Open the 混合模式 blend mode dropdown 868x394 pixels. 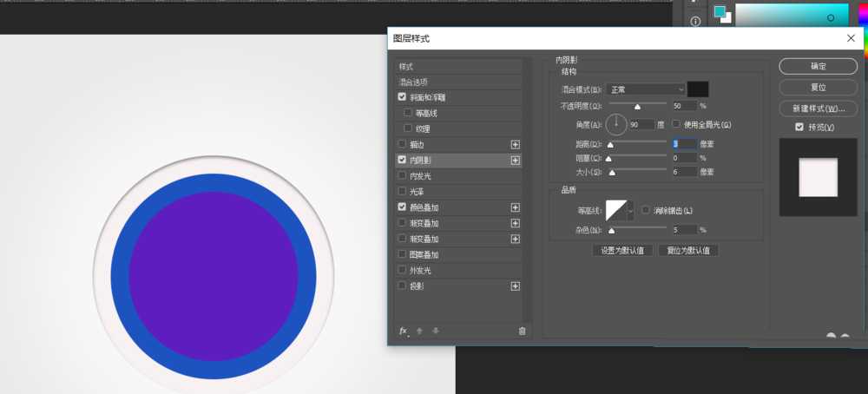[646, 89]
